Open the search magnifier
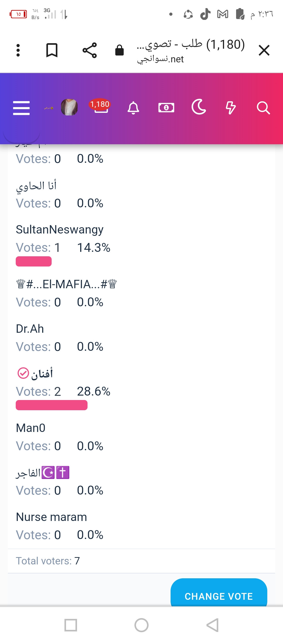 click(x=263, y=108)
